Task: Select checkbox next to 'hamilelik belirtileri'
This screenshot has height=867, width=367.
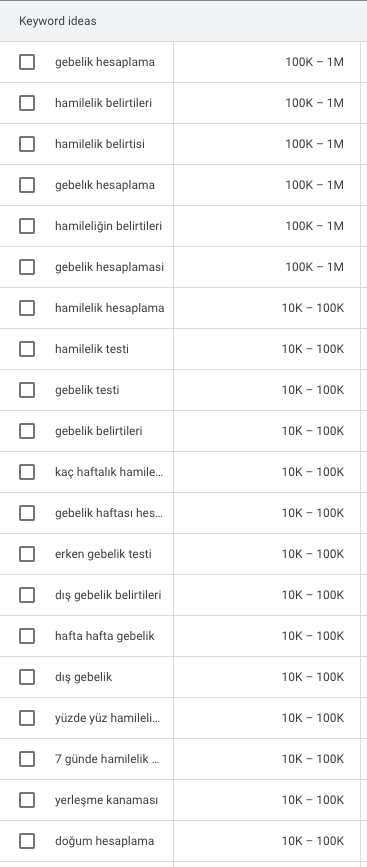Action: pyautogui.click(x=27, y=103)
